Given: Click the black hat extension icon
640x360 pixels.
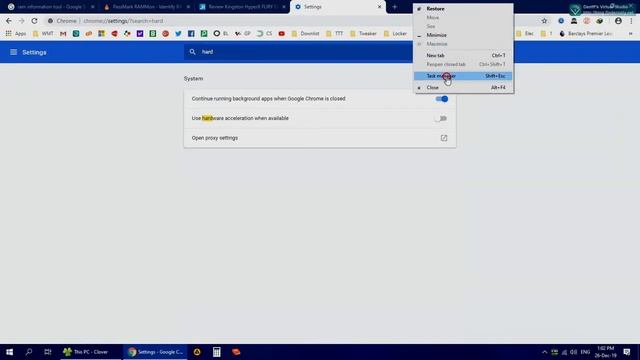Looking at the screenshot, I should (574, 21).
